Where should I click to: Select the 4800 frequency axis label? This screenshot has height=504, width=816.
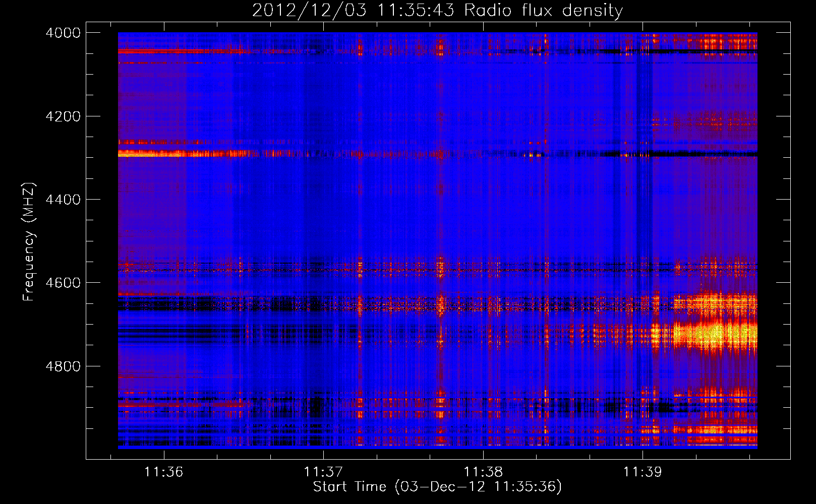click(63, 366)
